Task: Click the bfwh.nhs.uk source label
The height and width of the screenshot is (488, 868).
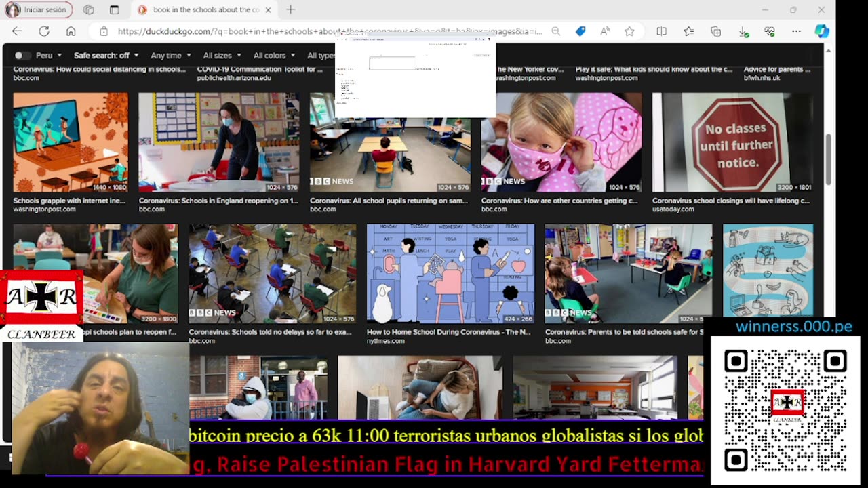Action: 762,78
